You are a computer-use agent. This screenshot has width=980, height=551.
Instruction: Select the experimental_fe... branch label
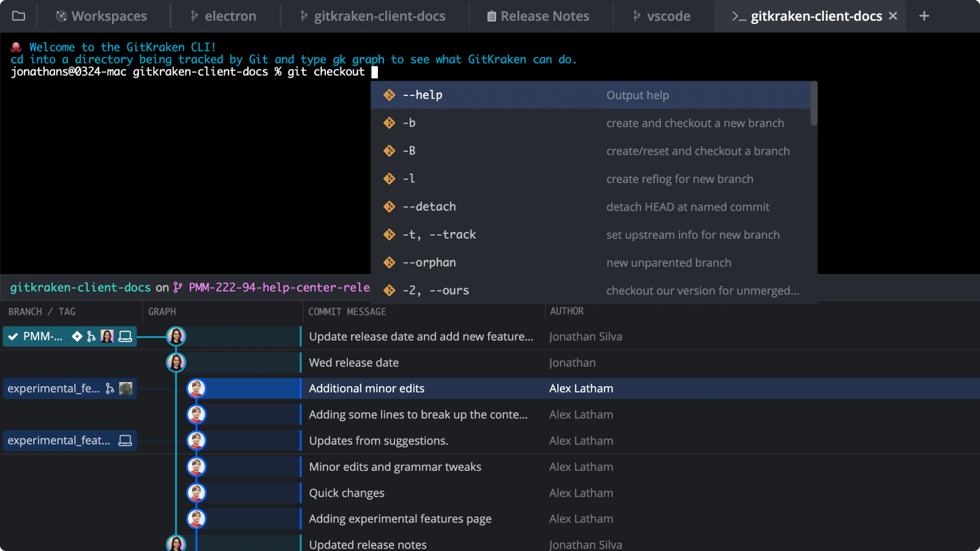pyautogui.click(x=70, y=388)
